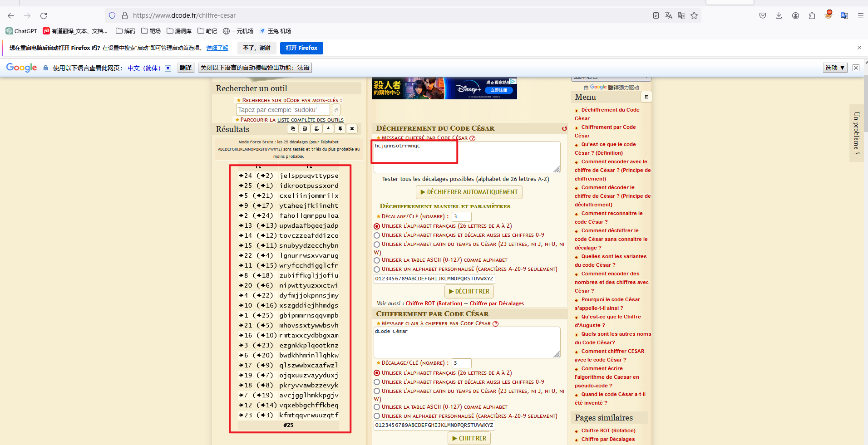Choose ASCII table alphabet in decryption section

pos(377,260)
